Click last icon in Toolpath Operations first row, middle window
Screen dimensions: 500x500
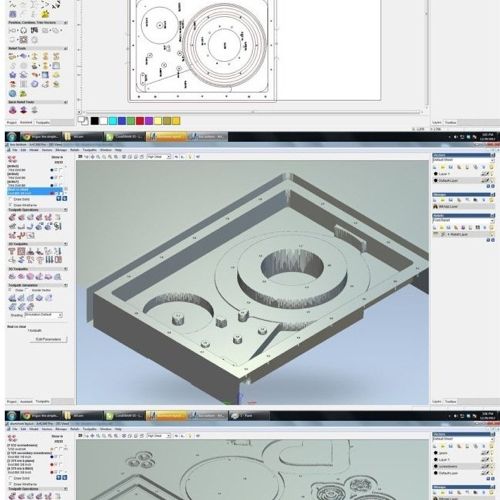(x=57, y=218)
